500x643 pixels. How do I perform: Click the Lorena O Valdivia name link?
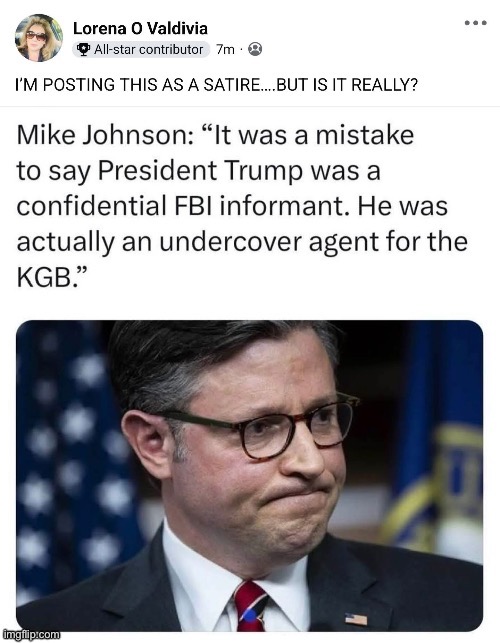point(140,28)
